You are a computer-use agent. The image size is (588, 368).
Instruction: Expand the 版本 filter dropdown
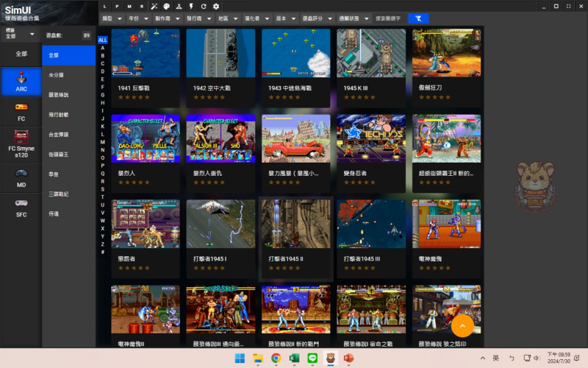point(286,18)
